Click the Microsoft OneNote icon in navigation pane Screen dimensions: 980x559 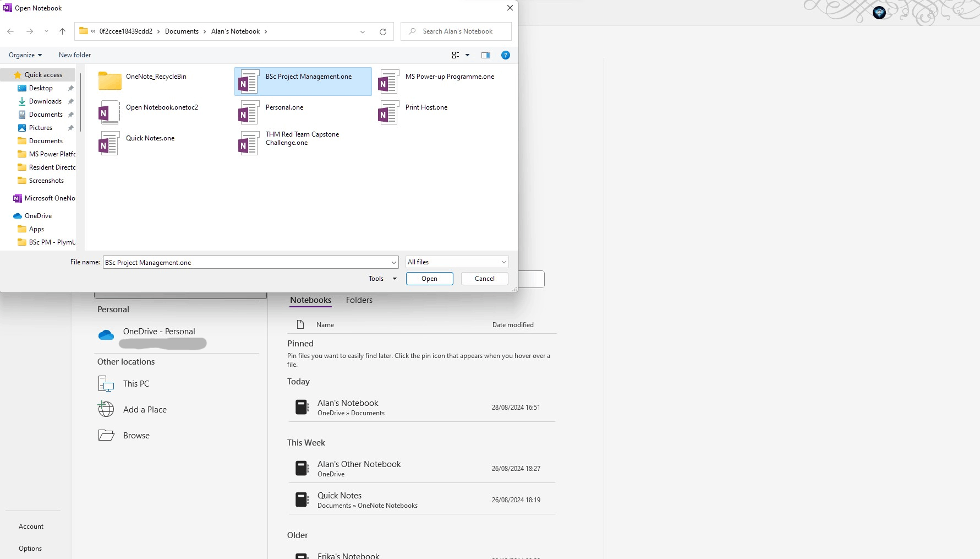18,198
